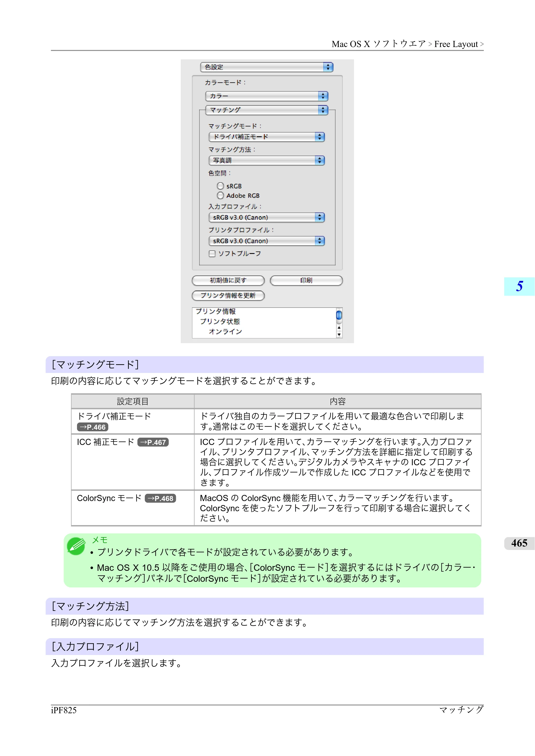Click the chapter 5 side tab

coord(519,286)
